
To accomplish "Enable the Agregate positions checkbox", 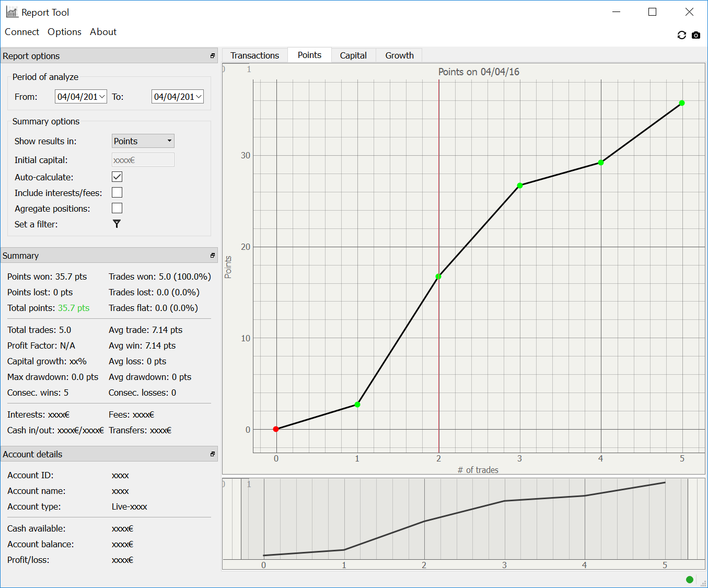I will (117, 209).
